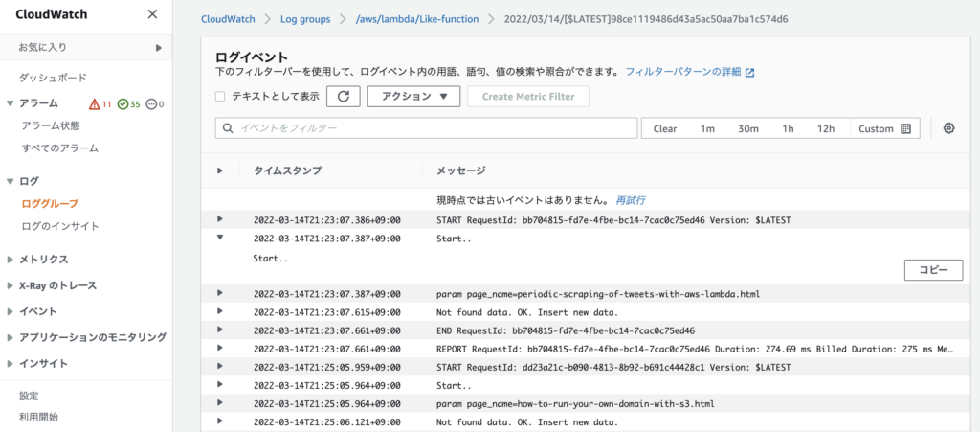
Task: Open the log events settings gear icon
Action: coord(948,128)
